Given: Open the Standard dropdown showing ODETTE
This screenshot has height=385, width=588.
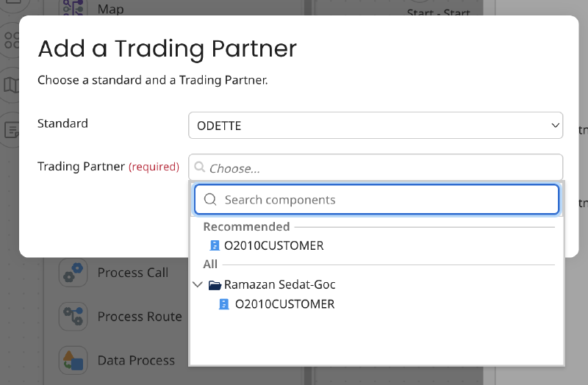Looking at the screenshot, I should [x=376, y=125].
